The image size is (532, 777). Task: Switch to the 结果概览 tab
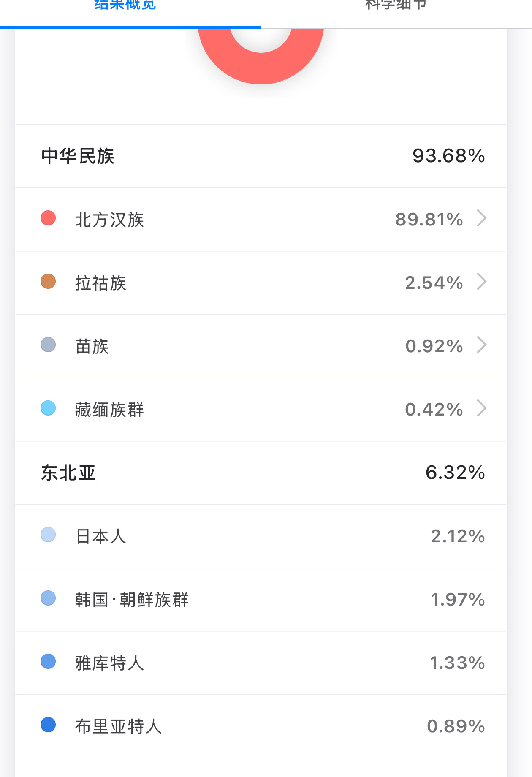125,6
